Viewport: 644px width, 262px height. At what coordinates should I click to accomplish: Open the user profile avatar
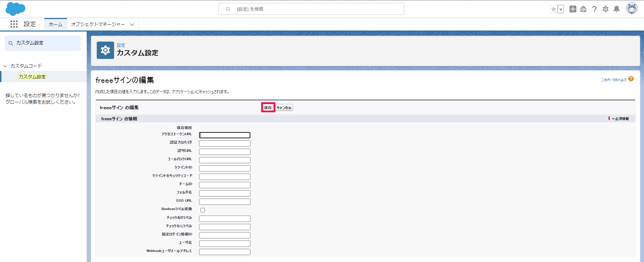(x=632, y=8)
